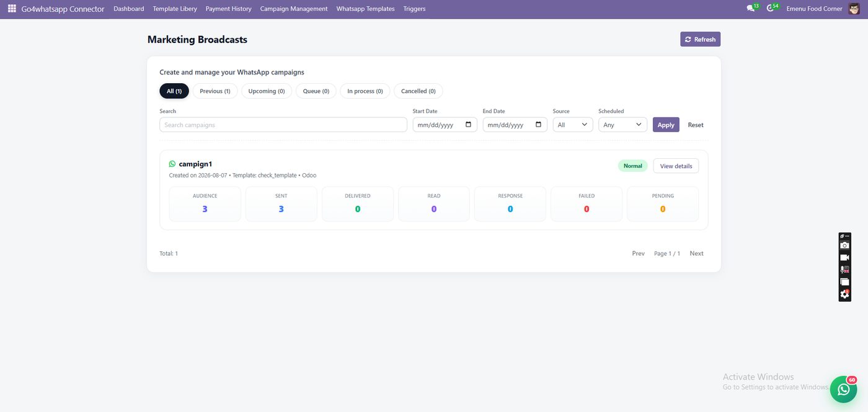Go to the Next page
This screenshot has width=868, height=412.
click(x=696, y=253)
